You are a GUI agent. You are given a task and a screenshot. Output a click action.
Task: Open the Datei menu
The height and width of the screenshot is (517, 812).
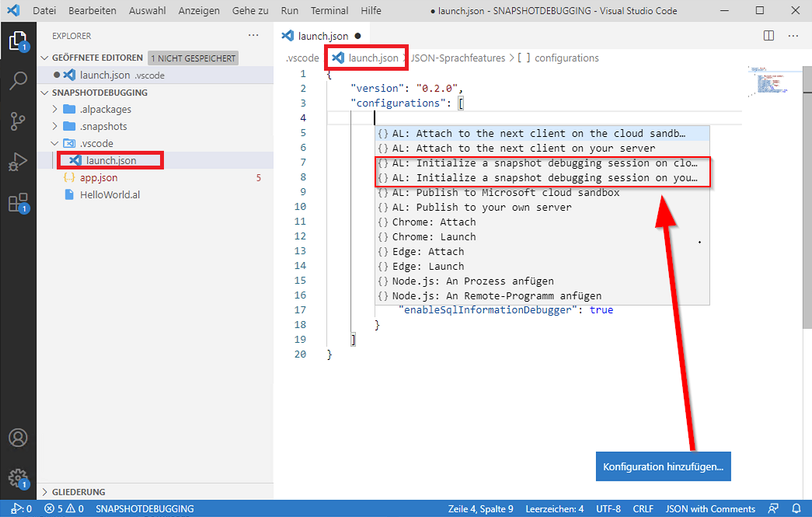(x=44, y=10)
